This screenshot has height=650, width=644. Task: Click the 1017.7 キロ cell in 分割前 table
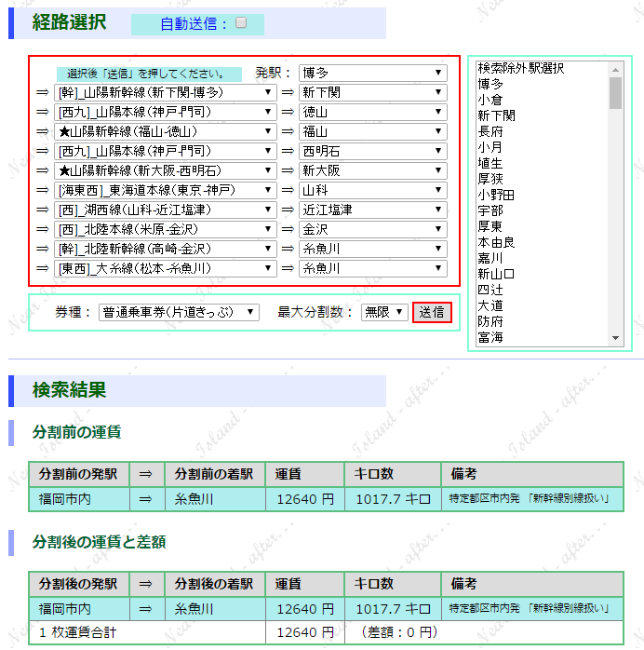click(393, 499)
